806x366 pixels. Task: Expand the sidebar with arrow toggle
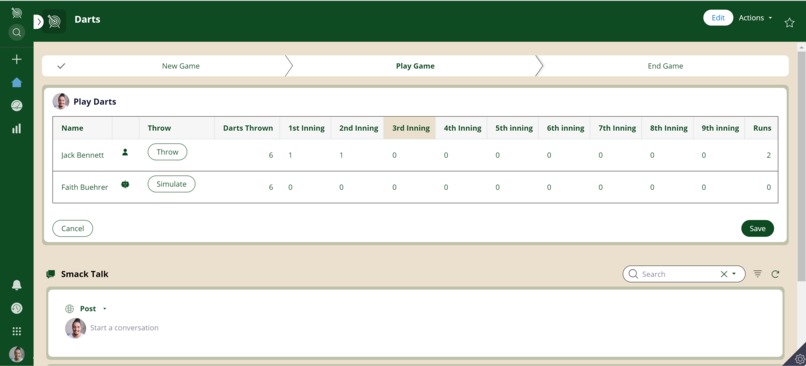[38, 22]
